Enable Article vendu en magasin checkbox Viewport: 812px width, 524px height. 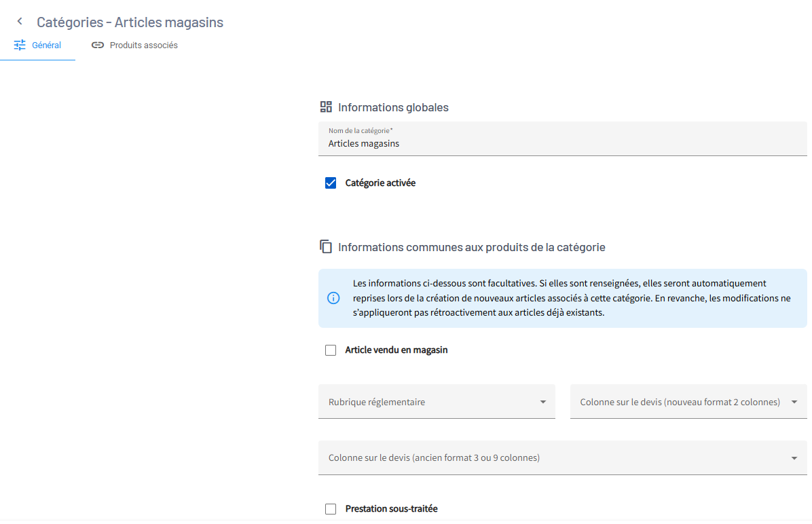[331, 350]
